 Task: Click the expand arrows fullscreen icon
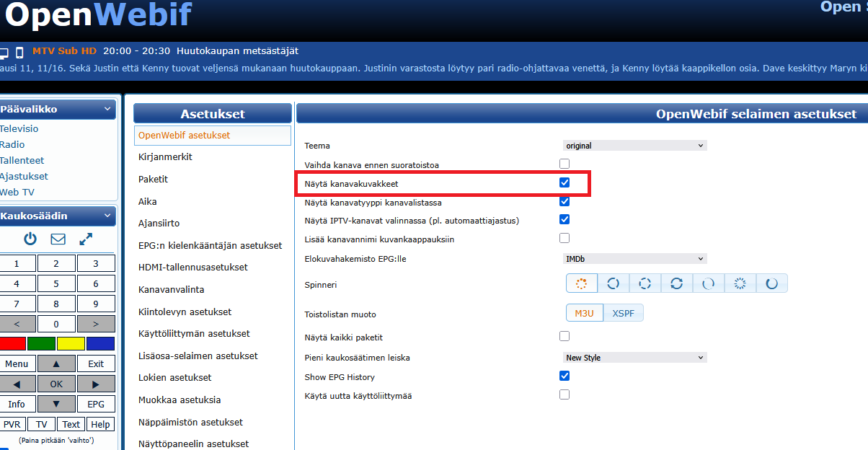pyautogui.click(x=86, y=239)
